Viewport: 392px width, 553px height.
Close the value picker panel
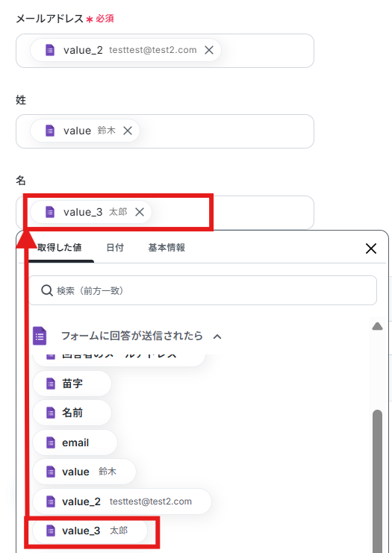click(x=371, y=249)
